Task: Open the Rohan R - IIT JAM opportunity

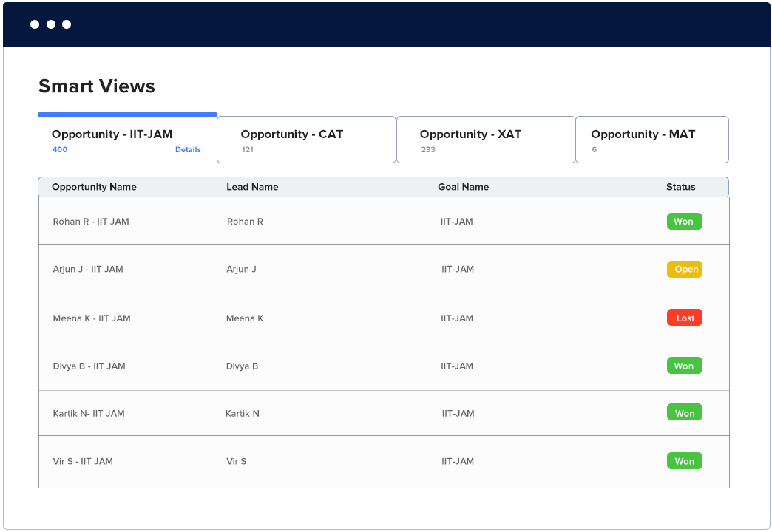Action: coord(91,222)
